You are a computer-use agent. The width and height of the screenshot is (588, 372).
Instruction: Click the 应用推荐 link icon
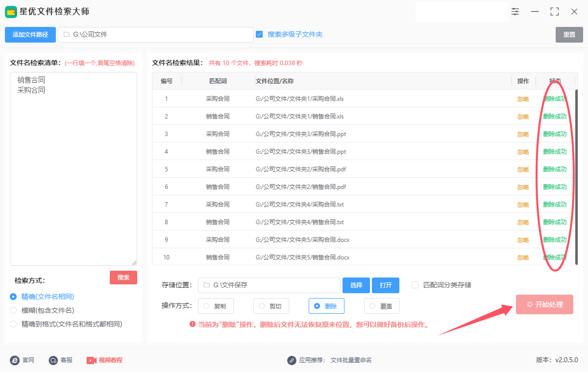point(292,360)
